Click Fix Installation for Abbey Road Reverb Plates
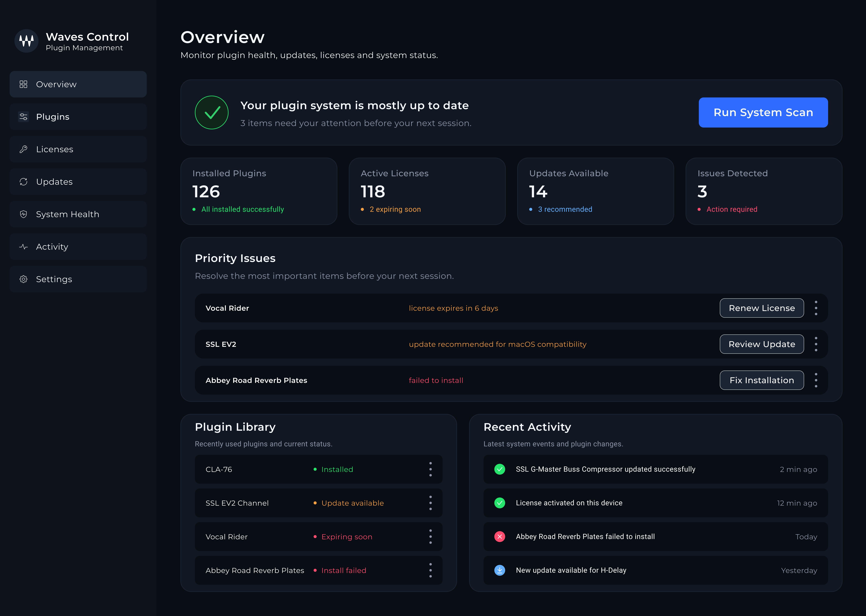866x616 pixels. (762, 380)
